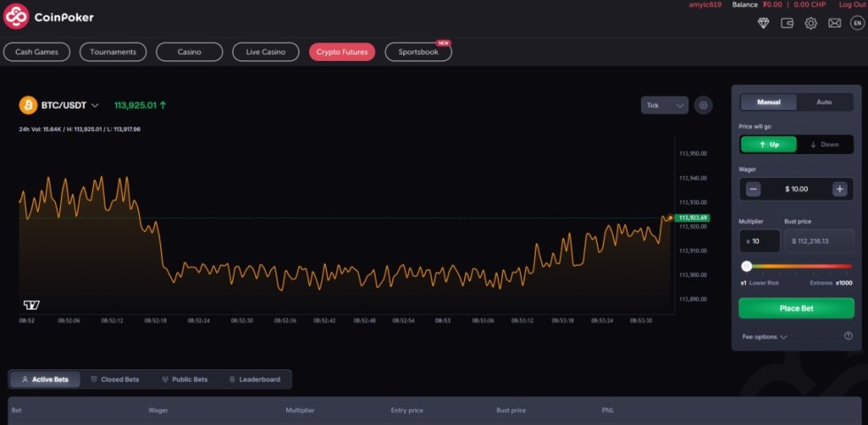The height and width of the screenshot is (425, 868).
Task: Open the Tick interval dropdown
Action: tap(664, 105)
